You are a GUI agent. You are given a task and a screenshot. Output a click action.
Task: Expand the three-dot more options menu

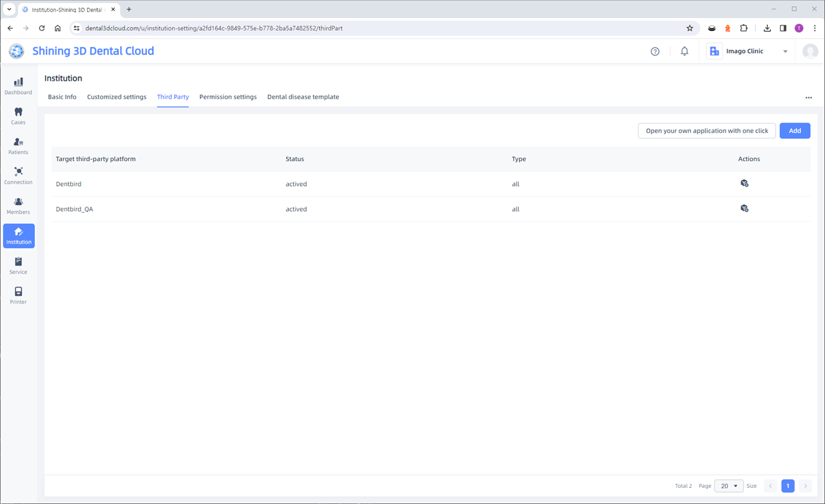(808, 98)
